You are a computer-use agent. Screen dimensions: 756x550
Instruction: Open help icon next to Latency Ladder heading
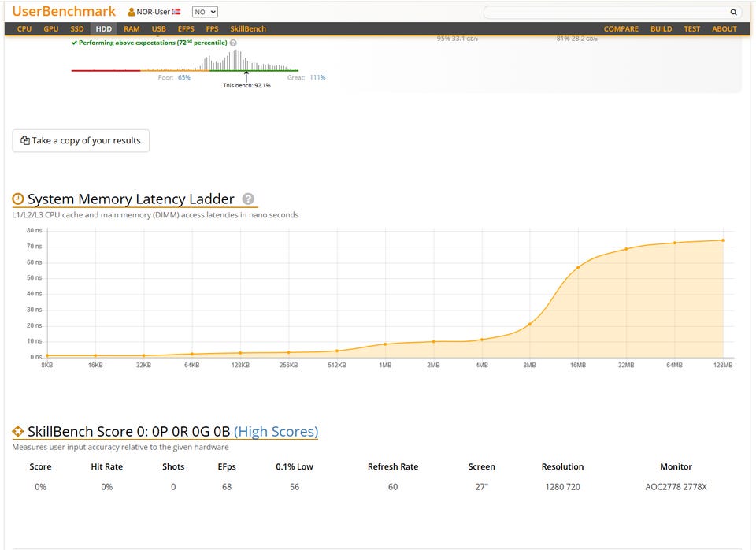248,199
